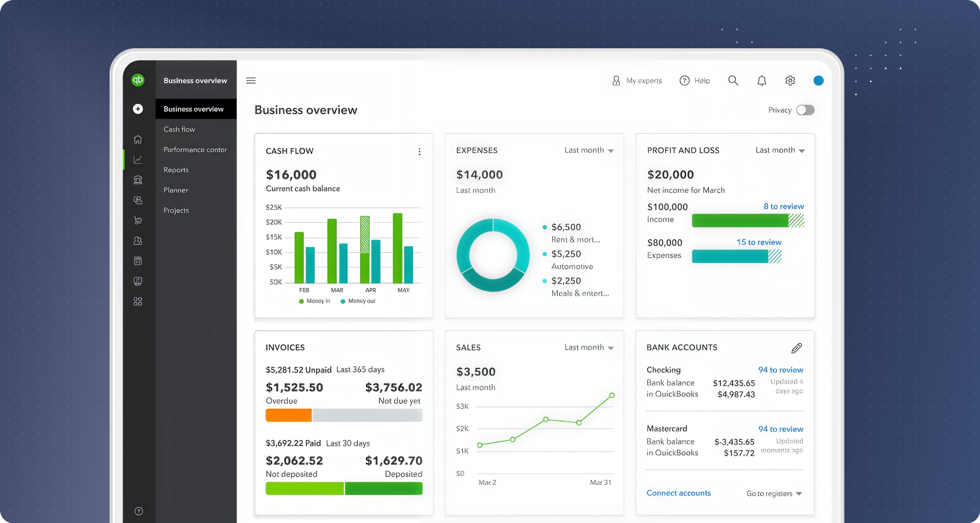Click the $20,000 net income value
Image resolution: width=980 pixels, height=523 pixels.
pyautogui.click(x=670, y=174)
